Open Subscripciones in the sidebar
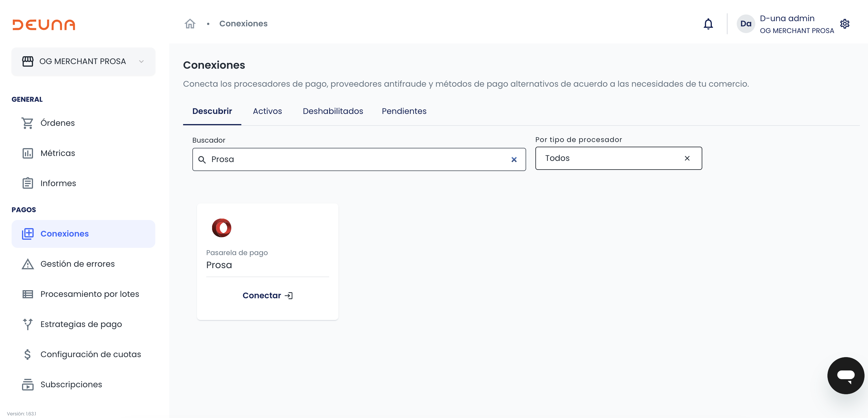The height and width of the screenshot is (418, 868). click(71, 384)
